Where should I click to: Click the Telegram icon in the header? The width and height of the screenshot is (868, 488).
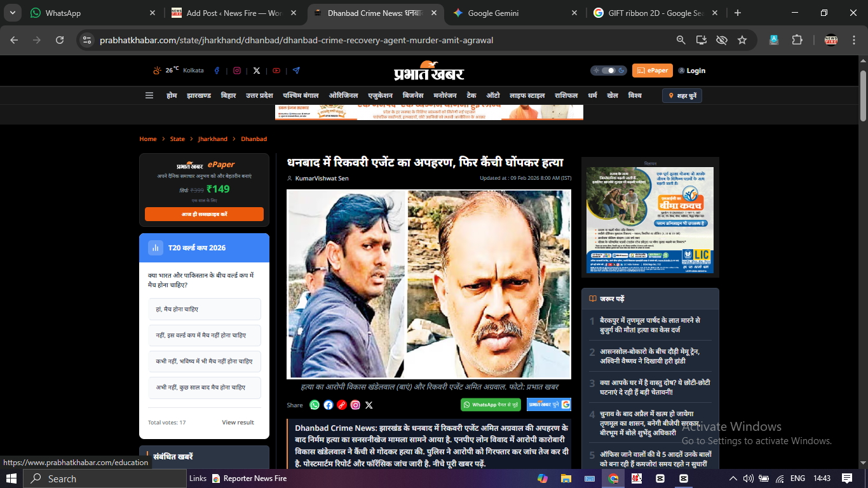click(296, 71)
